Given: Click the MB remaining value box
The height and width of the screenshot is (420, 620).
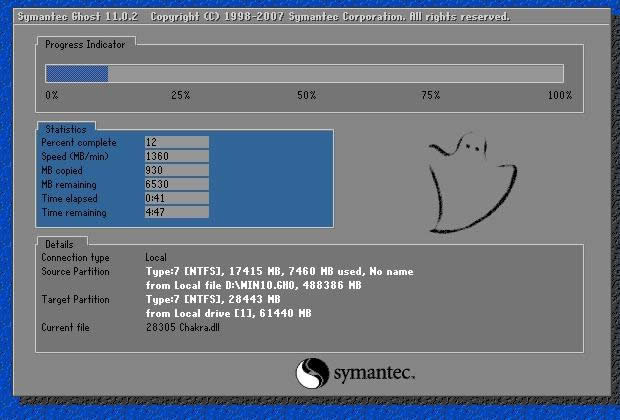Looking at the screenshot, I should (175, 184).
